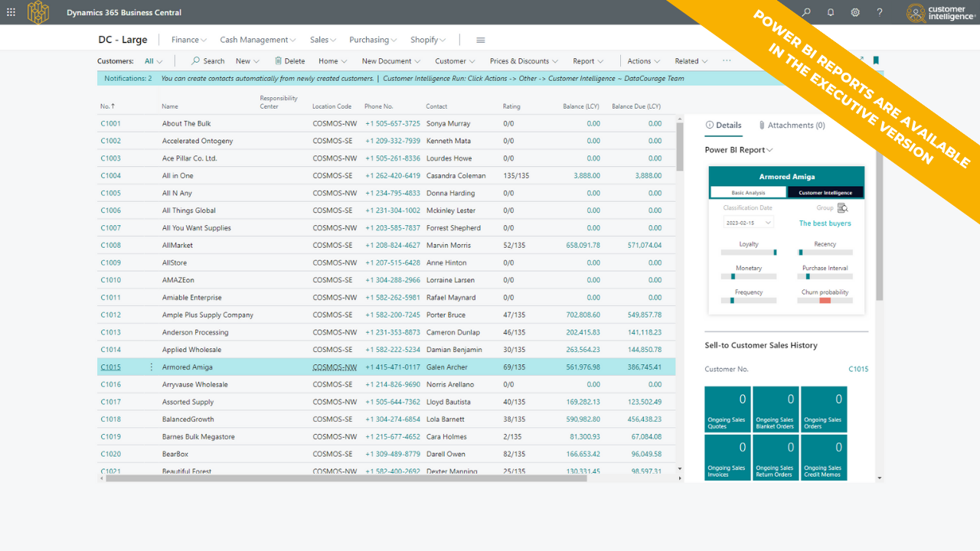Image resolution: width=980 pixels, height=551 pixels.
Task: Open the New dropdown
Action: pos(247,61)
